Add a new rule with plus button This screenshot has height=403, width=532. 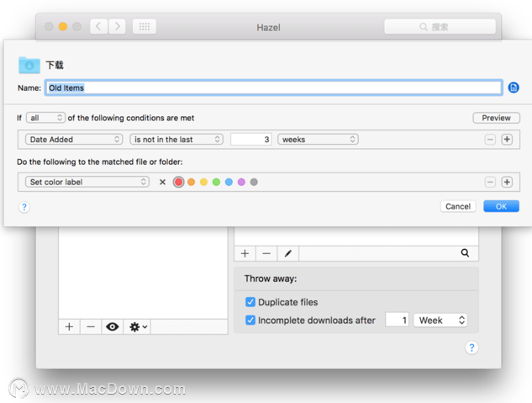coord(245,253)
